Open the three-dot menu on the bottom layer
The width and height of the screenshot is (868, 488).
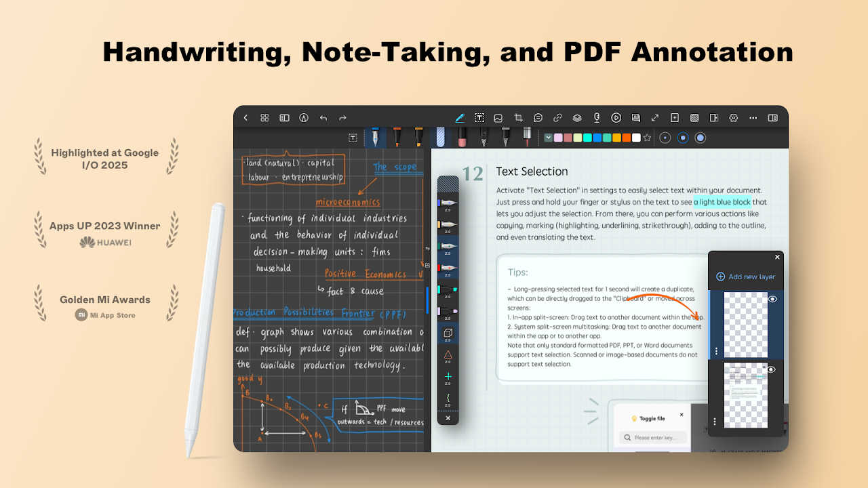[x=715, y=419]
